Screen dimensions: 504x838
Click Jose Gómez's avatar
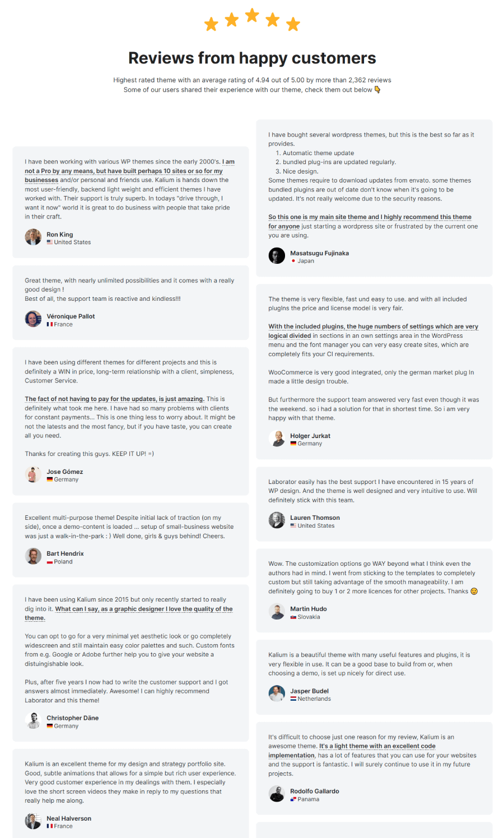pyautogui.click(x=33, y=474)
